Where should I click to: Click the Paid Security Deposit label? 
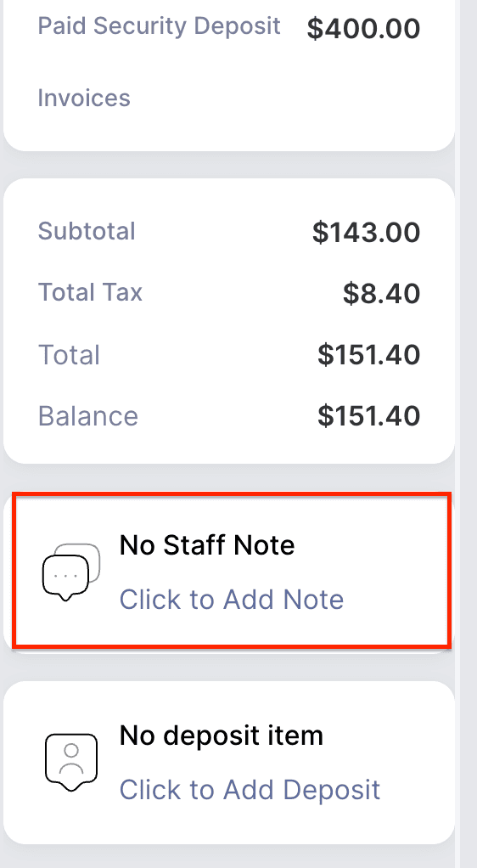(159, 26)
